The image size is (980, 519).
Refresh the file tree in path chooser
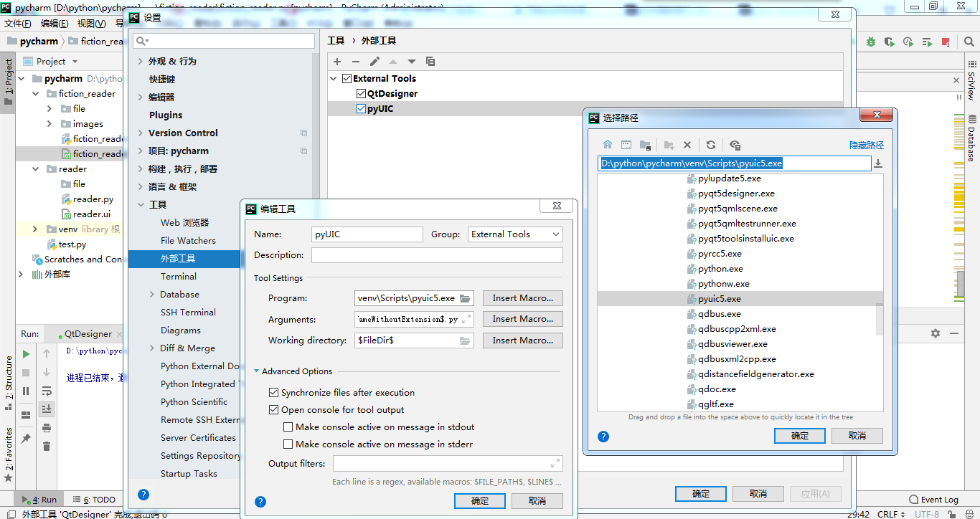pyautogui.click(x=710, y=145)
